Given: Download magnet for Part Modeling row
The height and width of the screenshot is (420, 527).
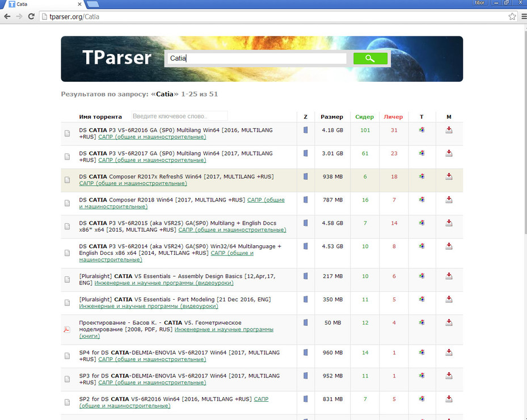Looking at the screenshot, I should (449, 299).
